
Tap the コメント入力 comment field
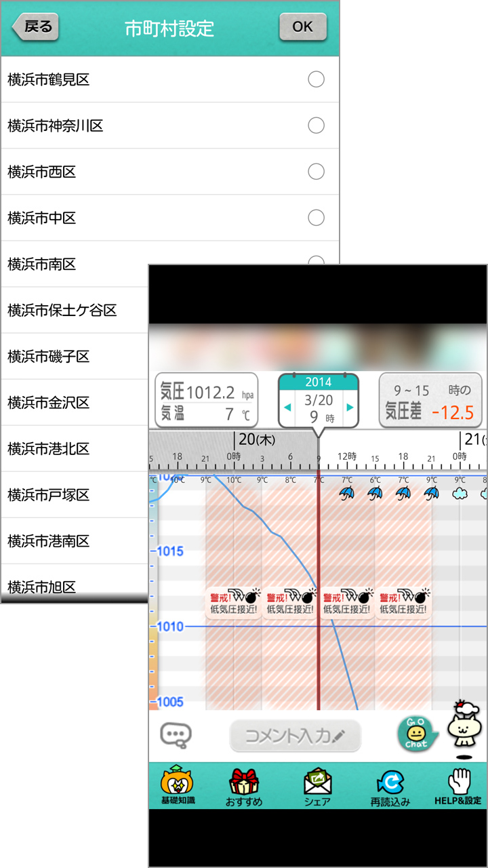click(x=295, y=735)
